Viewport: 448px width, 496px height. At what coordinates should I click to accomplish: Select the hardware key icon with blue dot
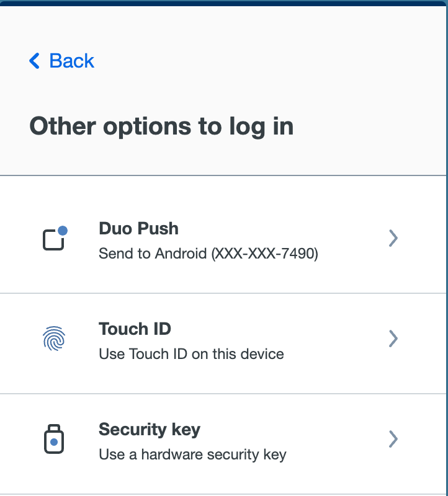point(53,440)
